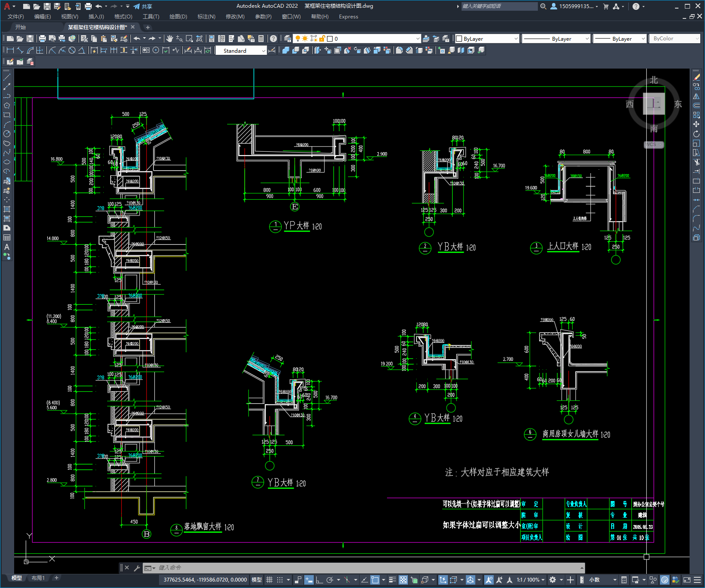Image resolution: width=705 pixels, height=588 pixels.
Task: Click the coordinates readout in status bar
Action: (x=205, y=580)
